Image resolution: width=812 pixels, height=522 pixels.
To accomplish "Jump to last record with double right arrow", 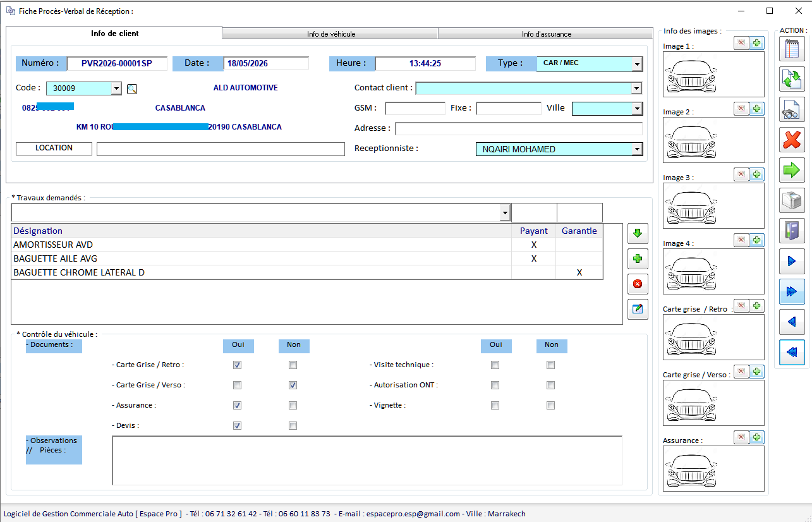I will tap(792, 291).
